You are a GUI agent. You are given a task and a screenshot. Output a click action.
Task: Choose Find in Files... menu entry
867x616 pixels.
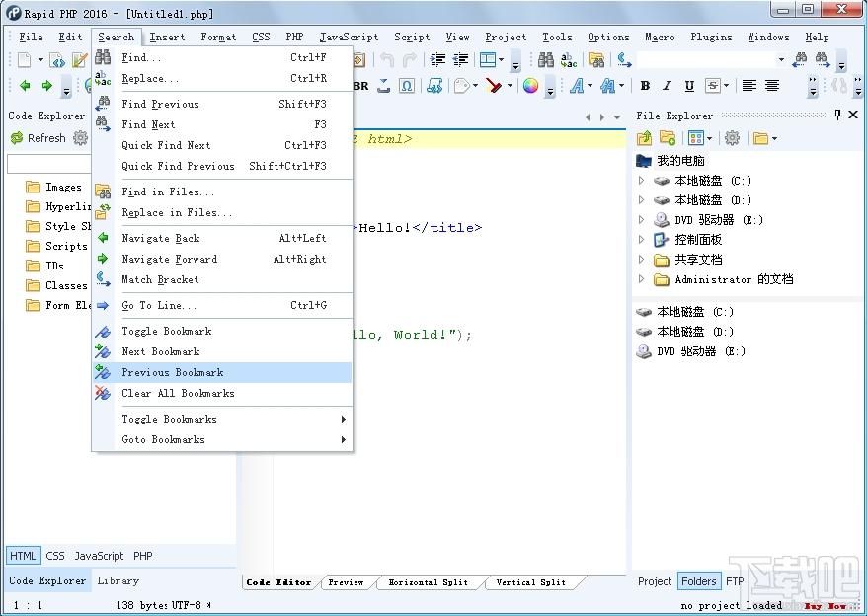point(222,192)
